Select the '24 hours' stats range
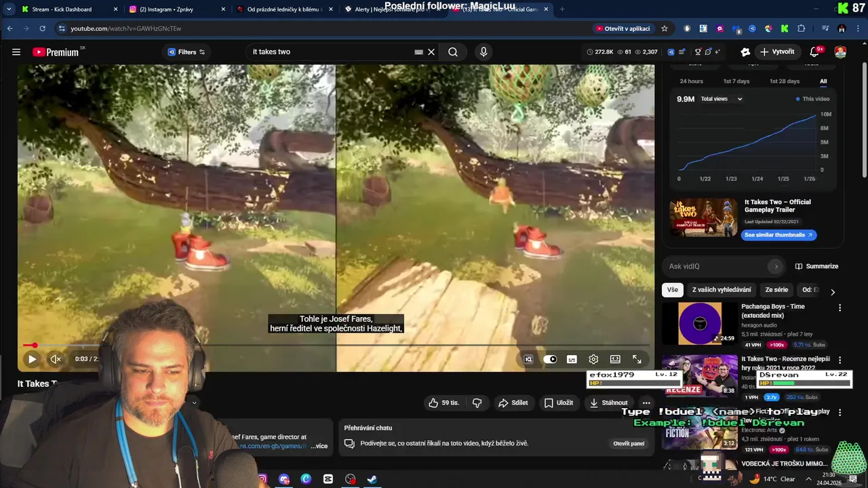Image resolution: width=868 pixels, height=488 pixels. [x=691, y=81]
